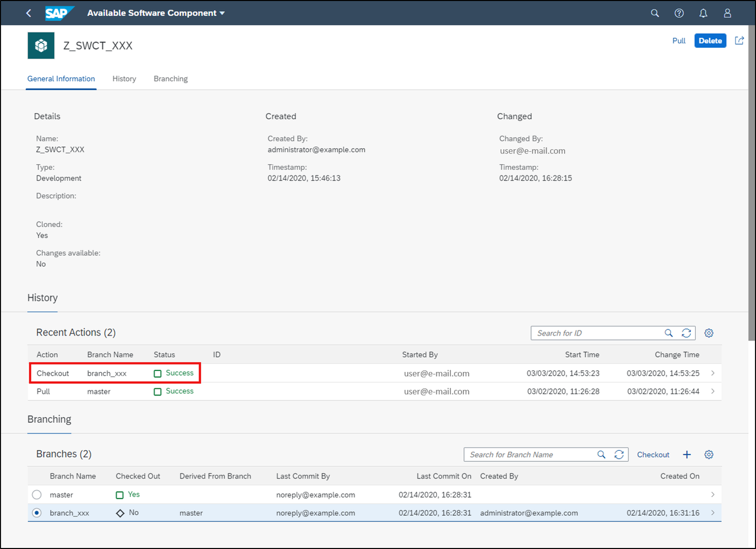
Task: Click master branch name in Branches table
Action: (61, 495)
